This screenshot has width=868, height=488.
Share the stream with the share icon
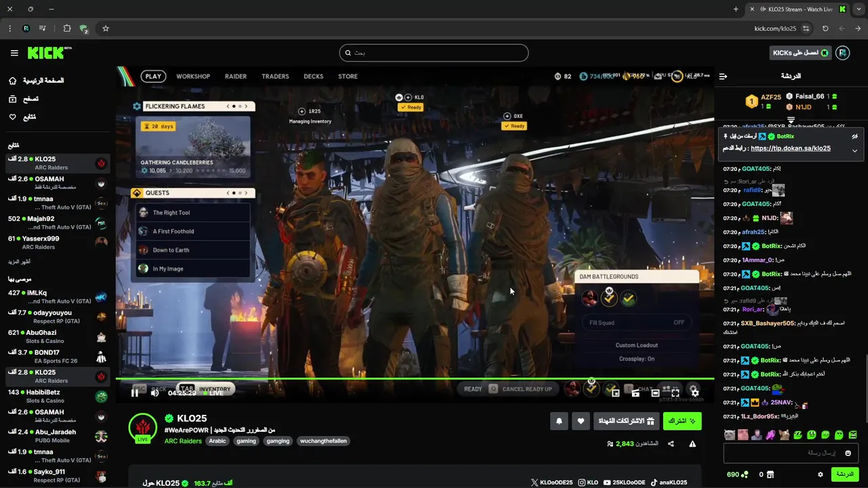pyautogui.click(x=671, y=444)
